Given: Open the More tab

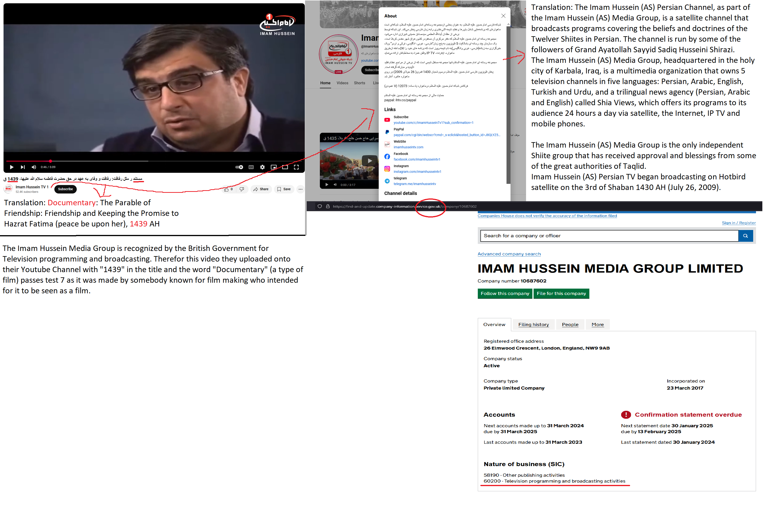Looking at the screenshot, I should (x=598, y=325).
